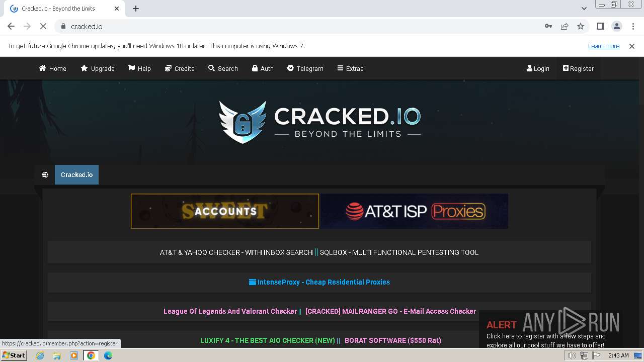Open the Auth page

[263, 68]
